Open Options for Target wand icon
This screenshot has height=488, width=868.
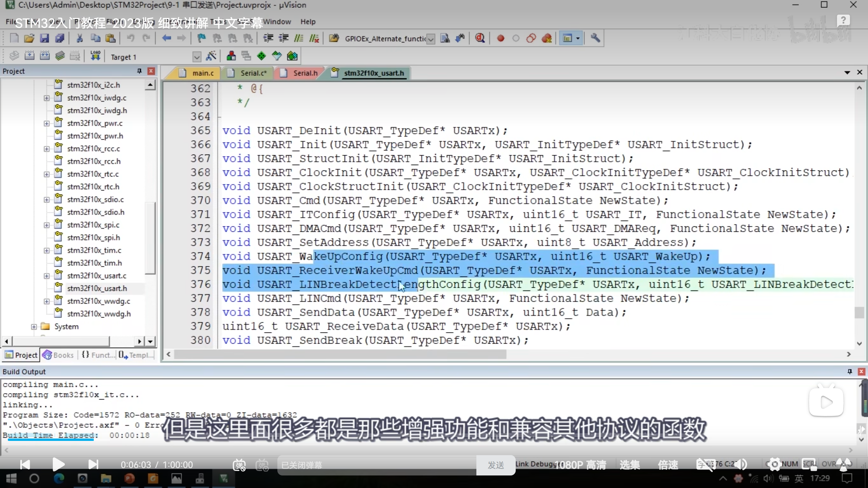click(x=211, y=56)
